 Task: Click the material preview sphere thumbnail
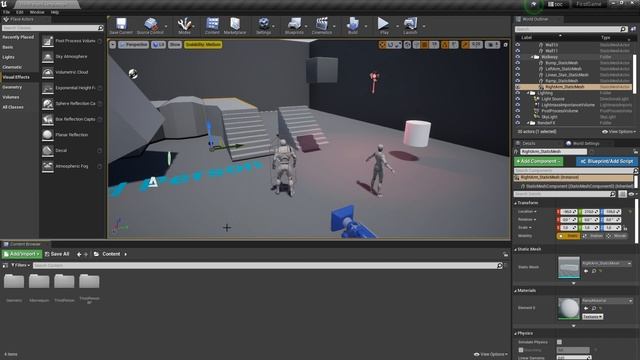tap(569, 308)
